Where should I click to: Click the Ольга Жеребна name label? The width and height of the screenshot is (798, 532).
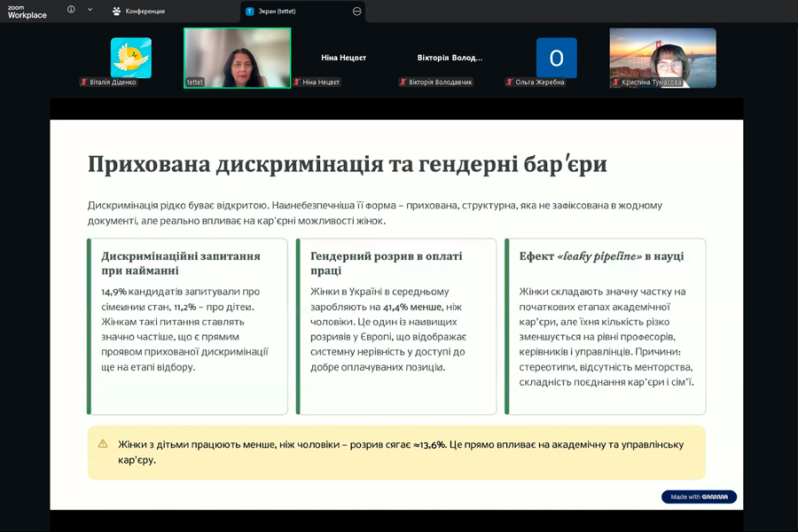(540, 82)
